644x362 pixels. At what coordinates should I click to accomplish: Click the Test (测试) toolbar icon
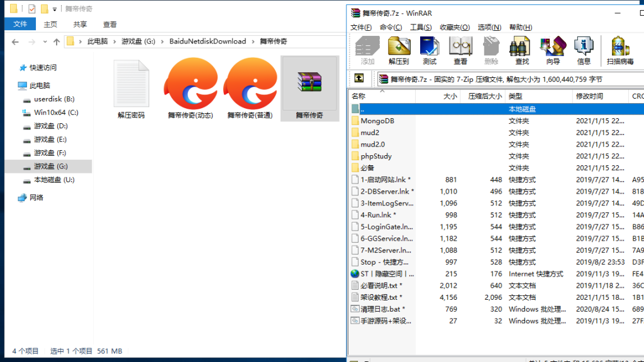click(x=430, y=50)
